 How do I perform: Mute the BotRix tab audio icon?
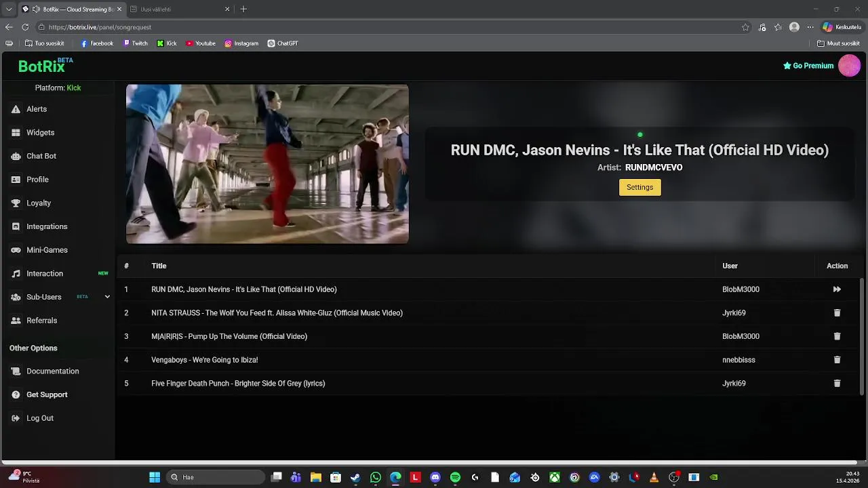[35, 9]
